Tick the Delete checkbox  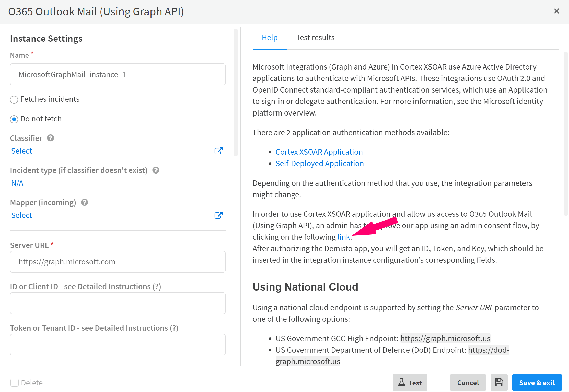tap(15, 383)
